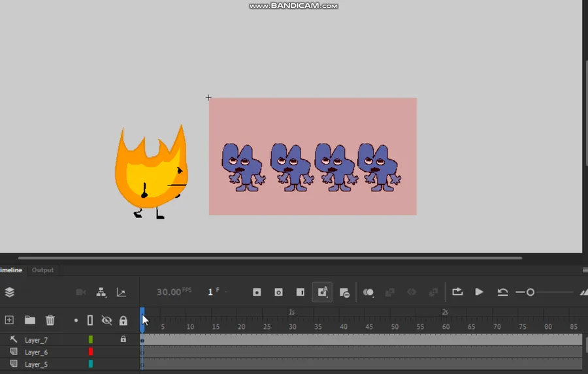Click the disabled motion tween icon
The width and height of the screenshot is (588, 374).
pyautogui.click(x=412, y=292)
